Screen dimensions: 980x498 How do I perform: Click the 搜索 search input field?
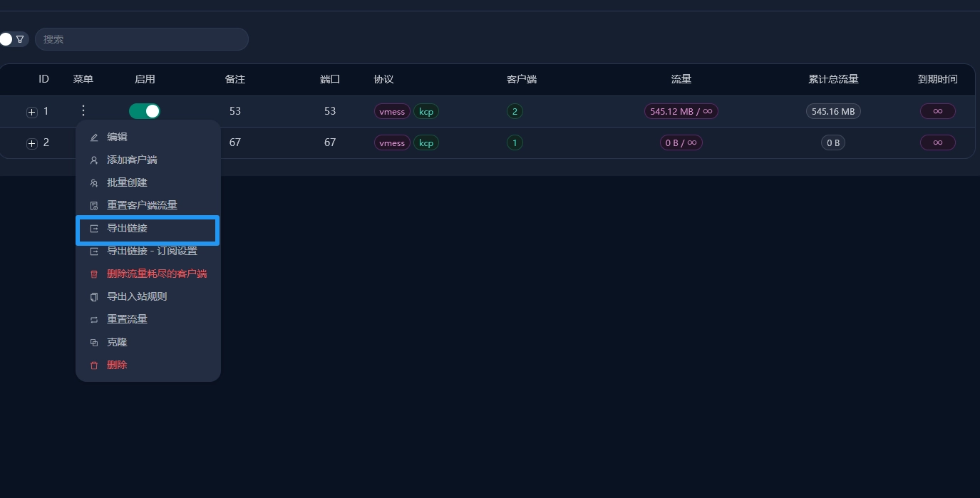tap(143, 39)
